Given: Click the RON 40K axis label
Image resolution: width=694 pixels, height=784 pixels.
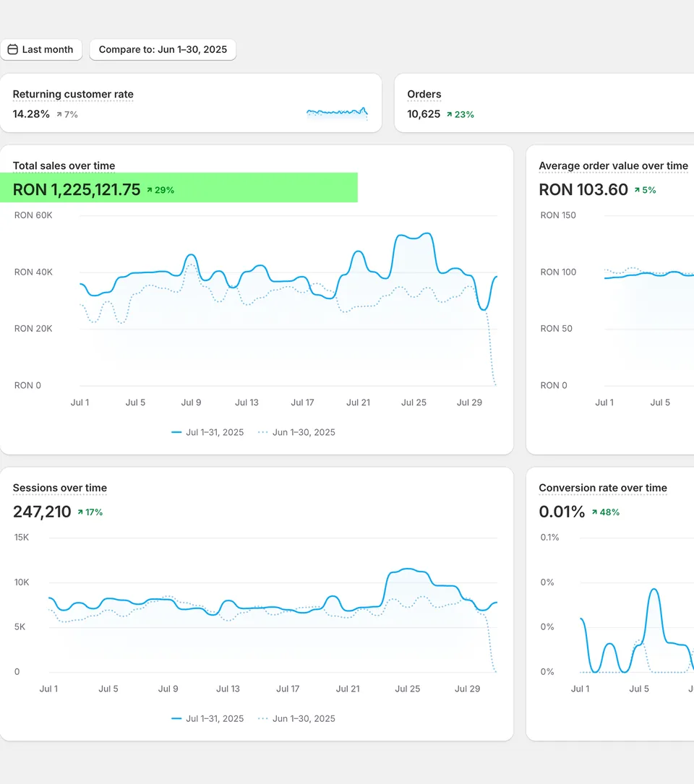Looking at the screenshot, I should click(33, 272).
